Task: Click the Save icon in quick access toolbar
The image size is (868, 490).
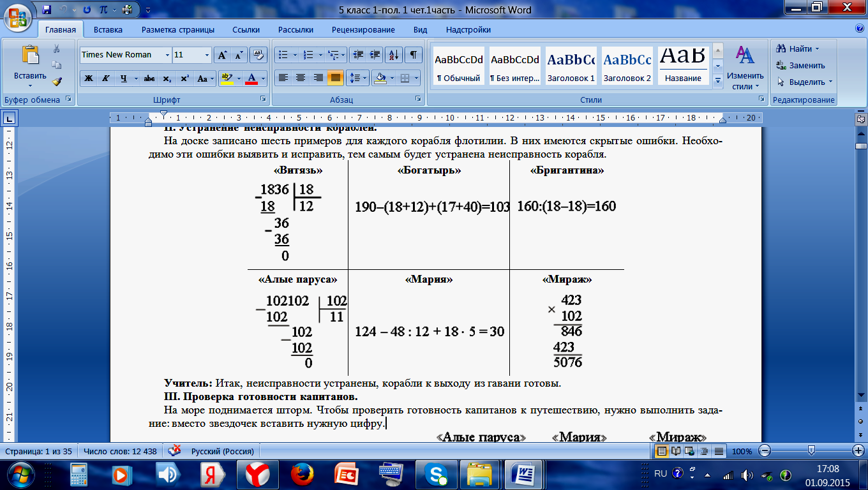Action: click(x=47, y=10)
